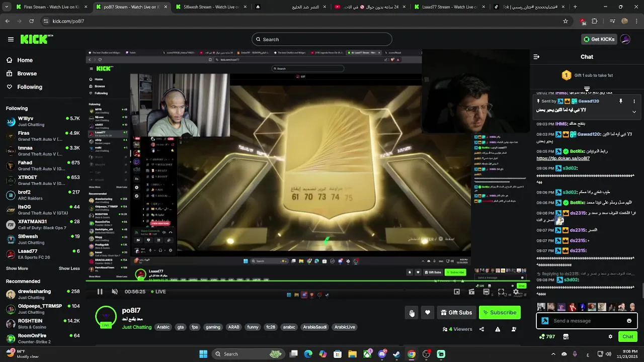This screenshot has height=362, width=644.
Task: Toggle mini player mode
Action: 457,292
